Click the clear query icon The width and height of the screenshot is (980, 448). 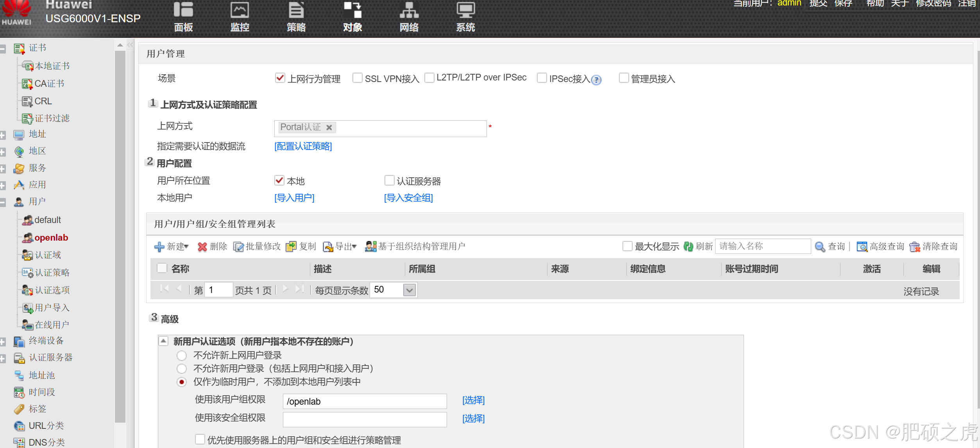point(914,247)
